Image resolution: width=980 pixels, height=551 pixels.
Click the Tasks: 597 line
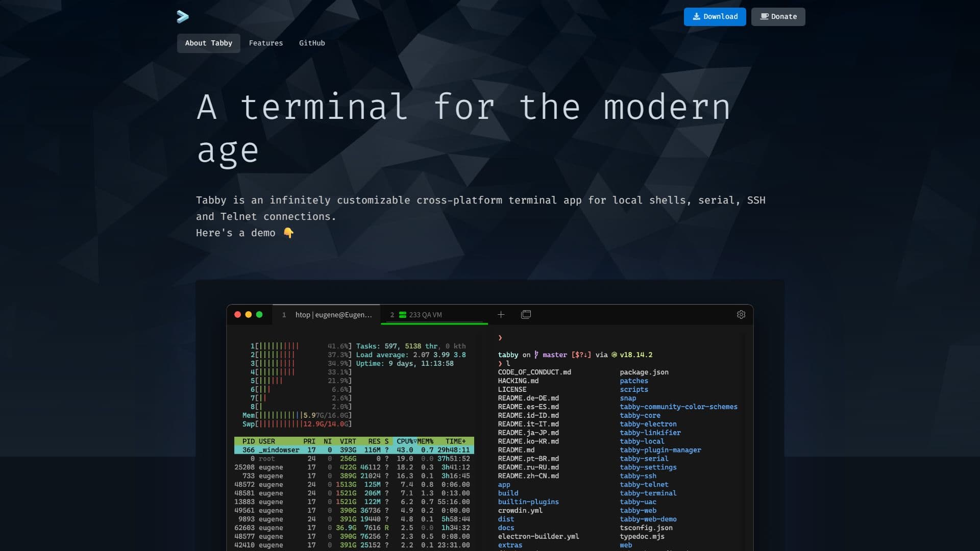(411, 346)
